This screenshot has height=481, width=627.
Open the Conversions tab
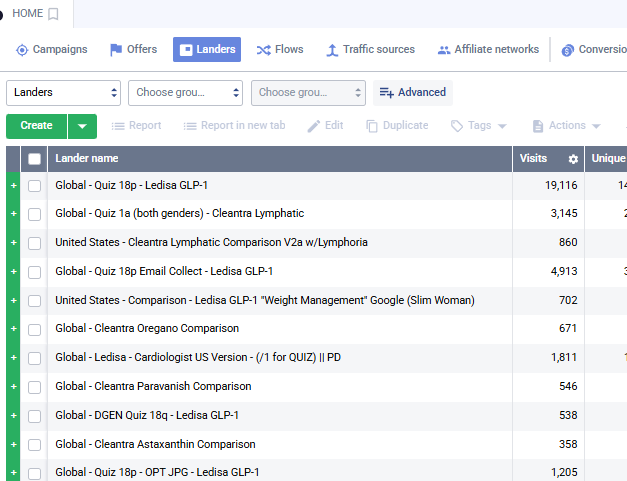point(593,49)
